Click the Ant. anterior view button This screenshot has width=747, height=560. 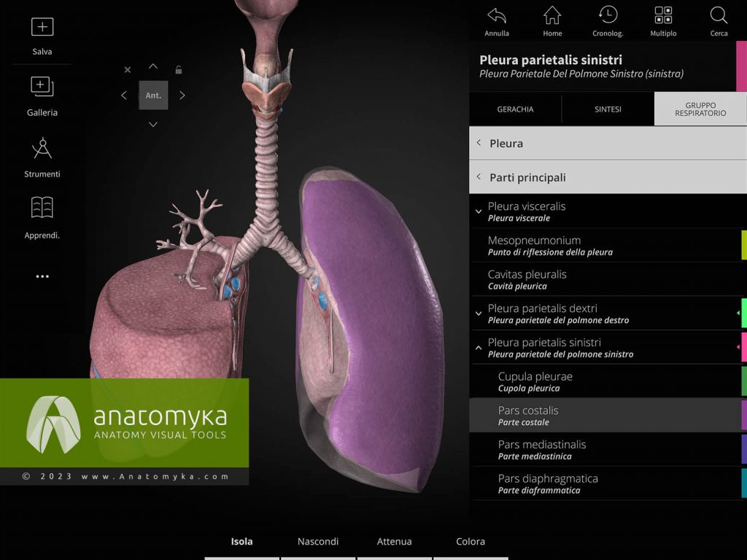click(153, 95)
